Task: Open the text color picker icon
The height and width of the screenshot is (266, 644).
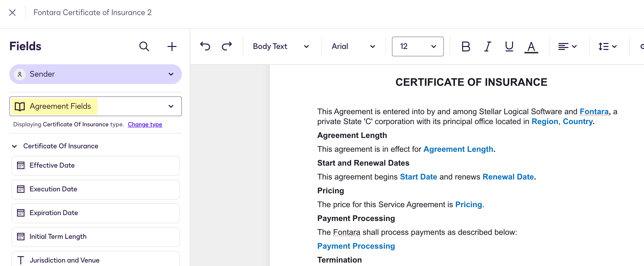Action: click(x=531, y=46)
